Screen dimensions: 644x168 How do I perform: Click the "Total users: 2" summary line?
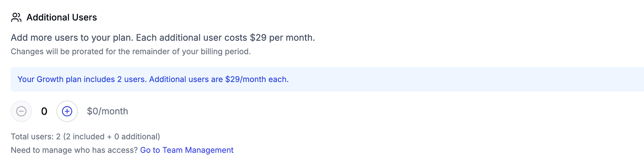[x=35, y=136]
